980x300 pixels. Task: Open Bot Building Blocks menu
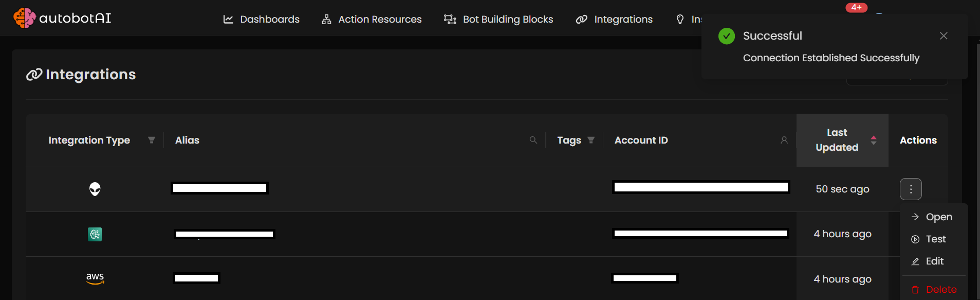tap(498, 19)
